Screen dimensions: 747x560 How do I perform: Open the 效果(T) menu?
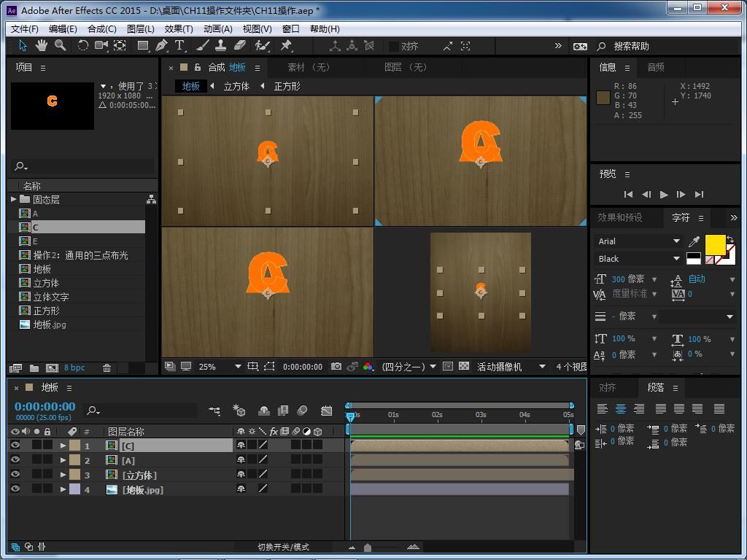tap(178, 28)
